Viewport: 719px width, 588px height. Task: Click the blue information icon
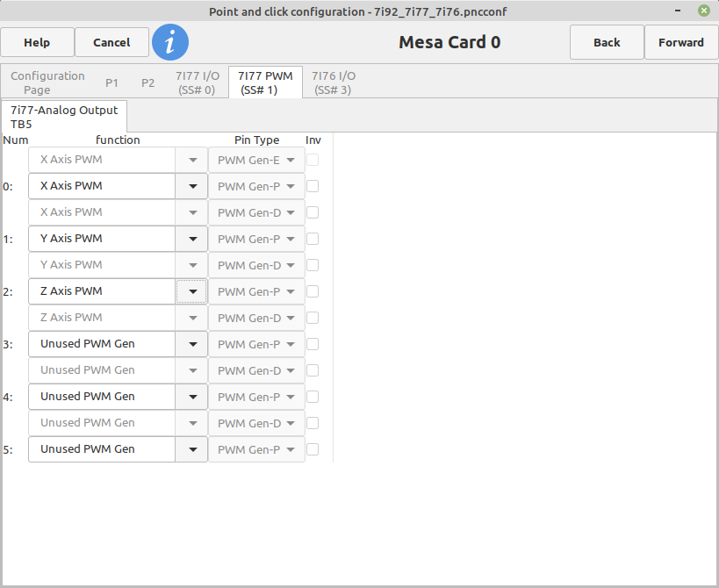coord(170,42)
